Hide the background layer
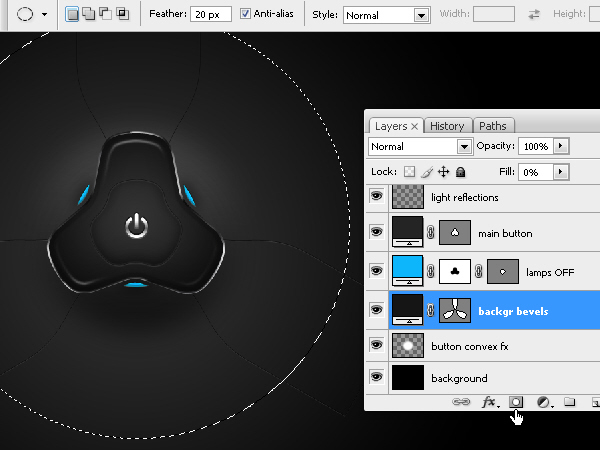Viewport: 600px width, 450px height. click(x=377, y=378)
